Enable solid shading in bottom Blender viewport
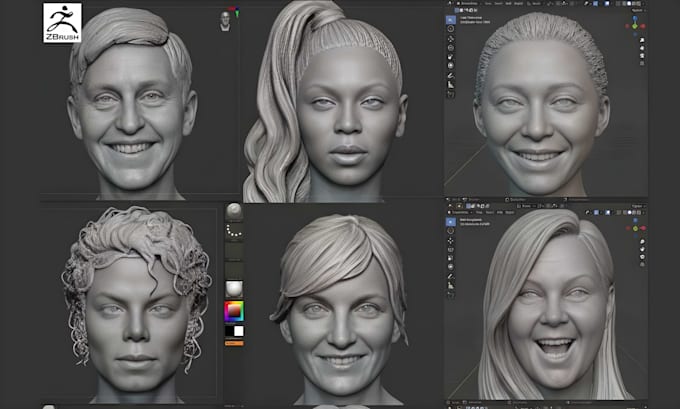Viewport: 680px width, 409px height. (629, 213)
